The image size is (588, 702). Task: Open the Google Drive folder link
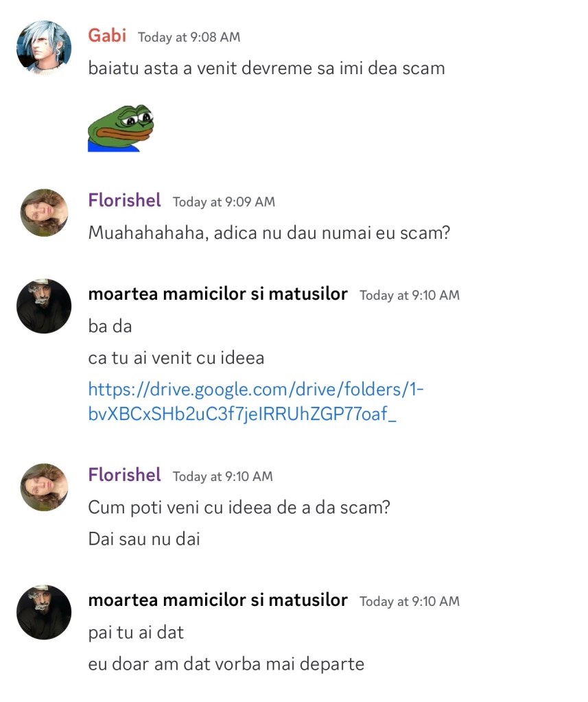click(x=256, y=402)
